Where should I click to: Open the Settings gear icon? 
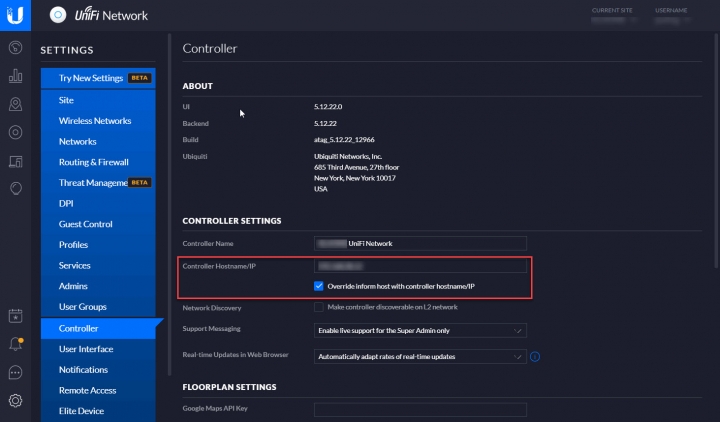click(15, 401)
